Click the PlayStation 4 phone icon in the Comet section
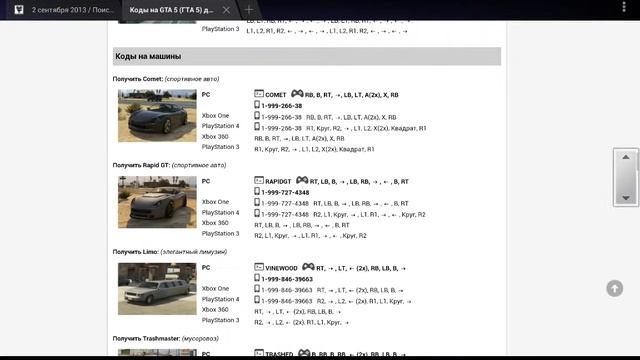 point(257,127)
